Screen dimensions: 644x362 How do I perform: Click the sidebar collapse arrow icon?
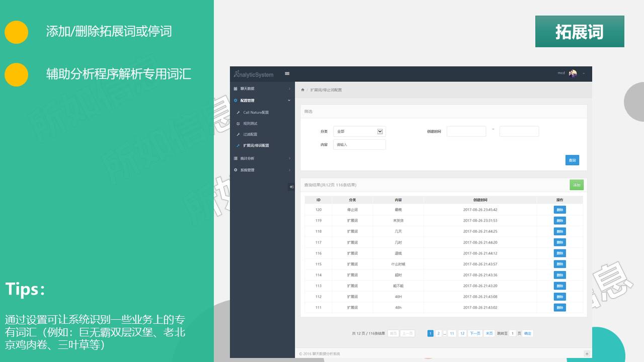pyautogui.click(x=291, y=187)
